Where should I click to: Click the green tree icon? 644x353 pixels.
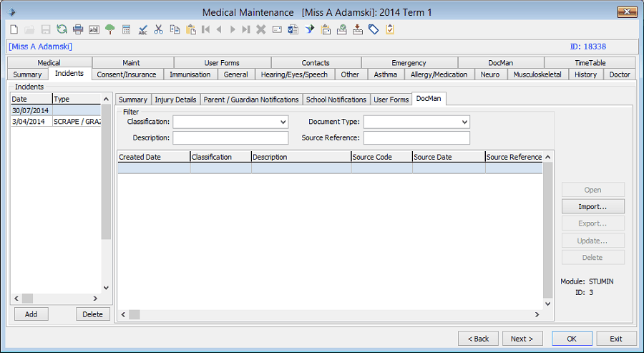click(109, 29)
